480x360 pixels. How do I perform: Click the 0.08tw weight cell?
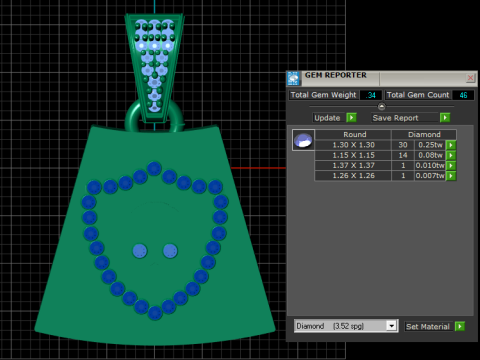[x=430, y=155]
